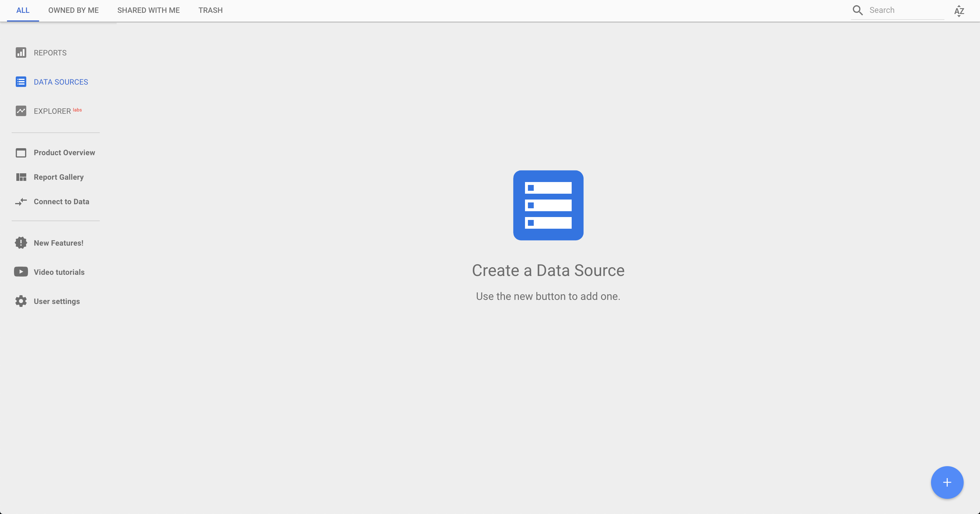Click the Create a Data Source heading

pos(548,270)
